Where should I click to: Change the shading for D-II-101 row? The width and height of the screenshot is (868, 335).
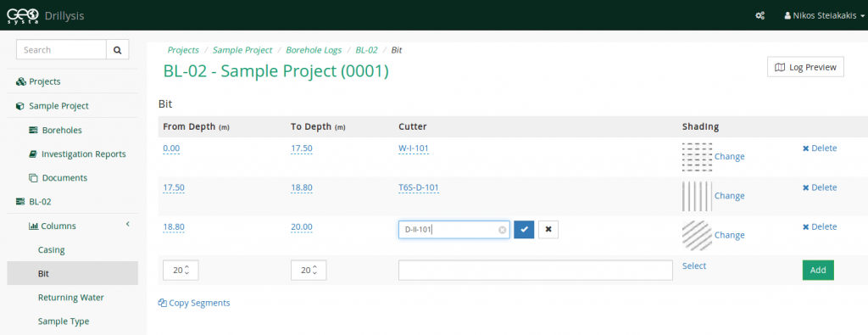coord(730,235)
